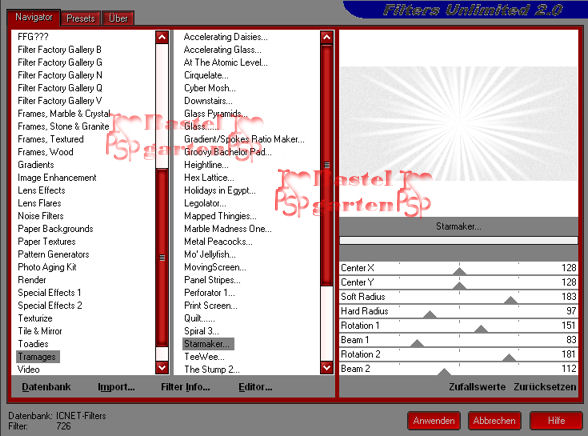The width and height of the screenshot is (588, 436).
Task: Select the Holidays in Egypt... filter
Action: (220, 190)
